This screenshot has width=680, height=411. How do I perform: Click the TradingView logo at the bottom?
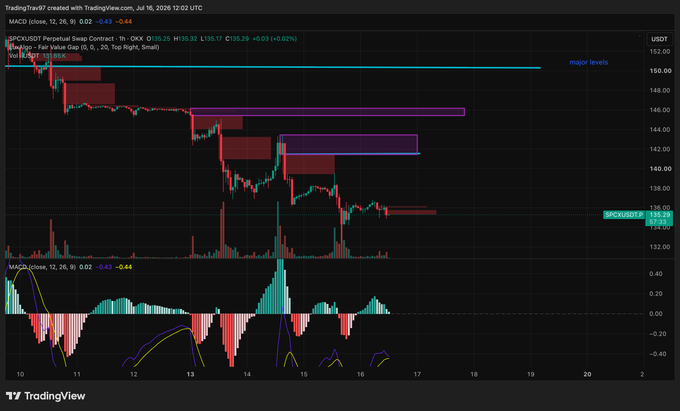46,396
